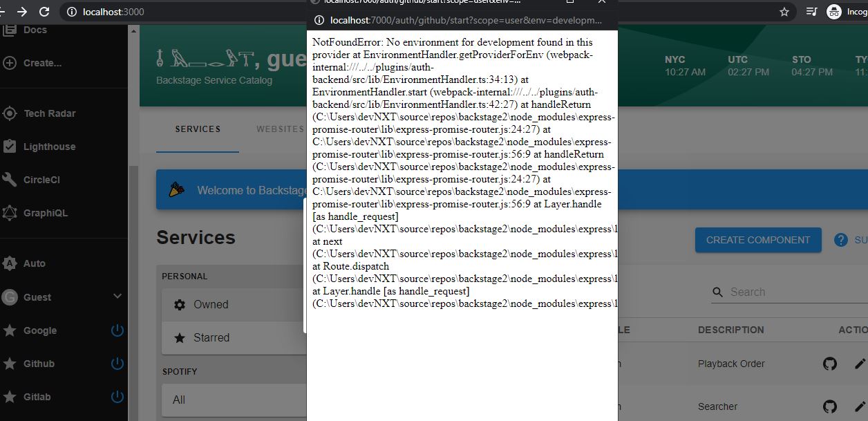Toggle Google sign-in power button

pos(117,330)
